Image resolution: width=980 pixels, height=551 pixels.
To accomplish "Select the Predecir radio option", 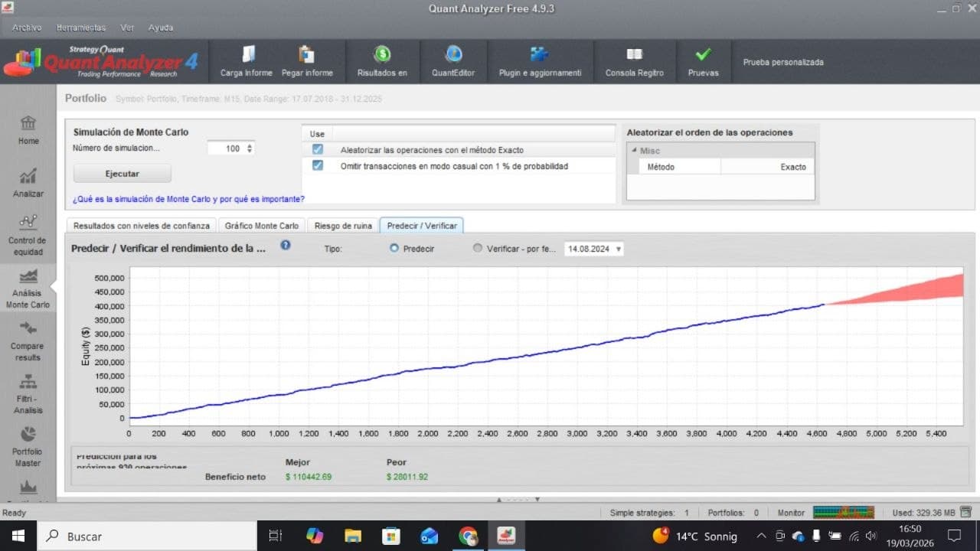I will (394, 249).
